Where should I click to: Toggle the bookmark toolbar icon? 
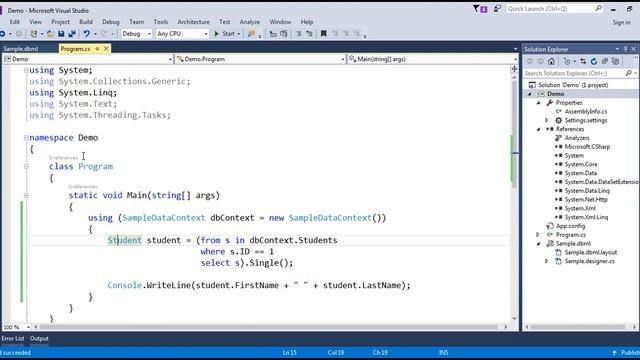pos(323,34)
